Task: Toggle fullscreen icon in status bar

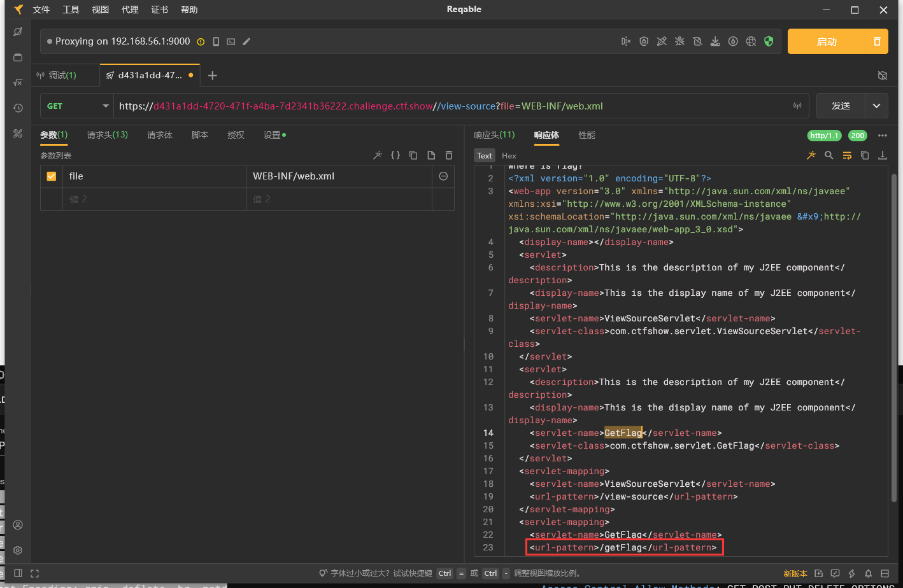Action: point(35,573)
